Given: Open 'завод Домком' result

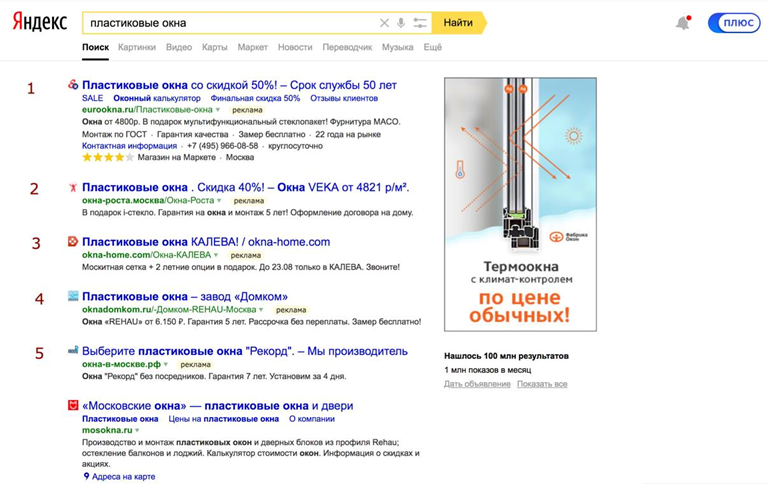Looking at the screenshot, I should tap(185, 296).
